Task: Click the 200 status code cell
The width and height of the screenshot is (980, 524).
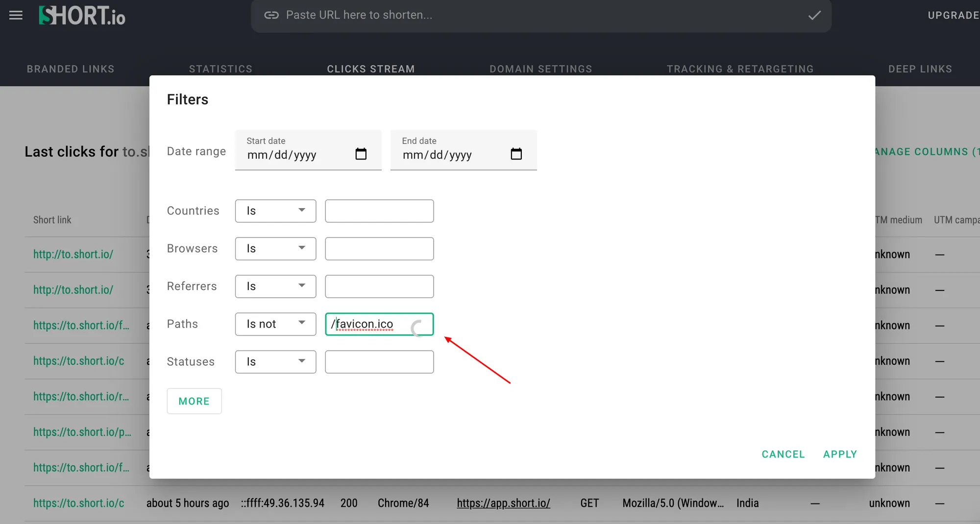Action: click(x=349, y=503)
